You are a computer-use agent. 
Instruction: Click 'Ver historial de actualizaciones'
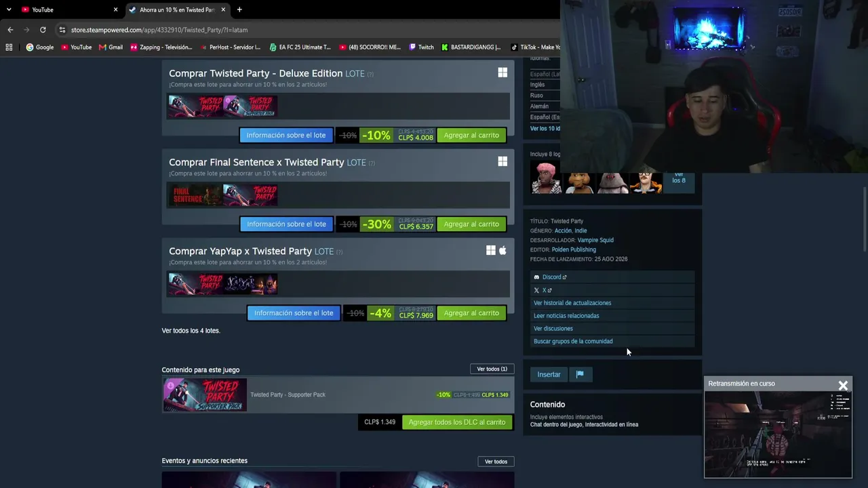coord(572,303)
